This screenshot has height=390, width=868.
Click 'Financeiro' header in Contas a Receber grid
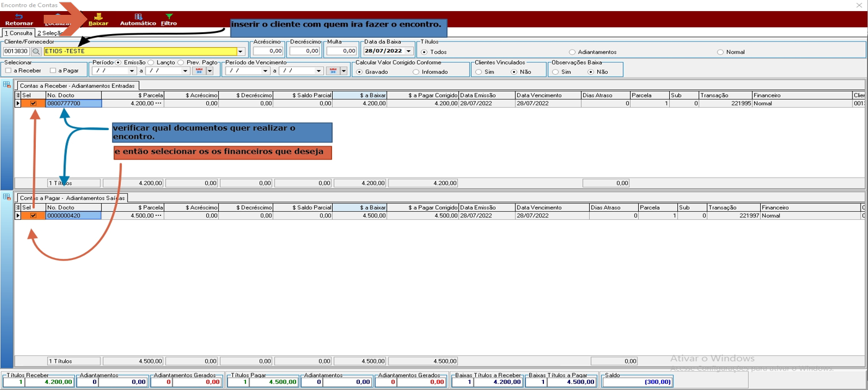coord(802,95)
